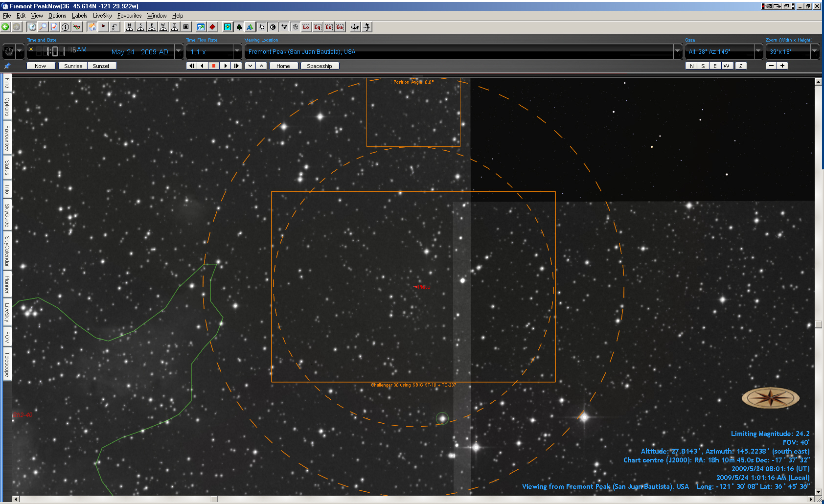Image resolution: width=824 pixels, height=504 pixels.
Task: Click the blue window layout icon
Action: click(201, 27)
